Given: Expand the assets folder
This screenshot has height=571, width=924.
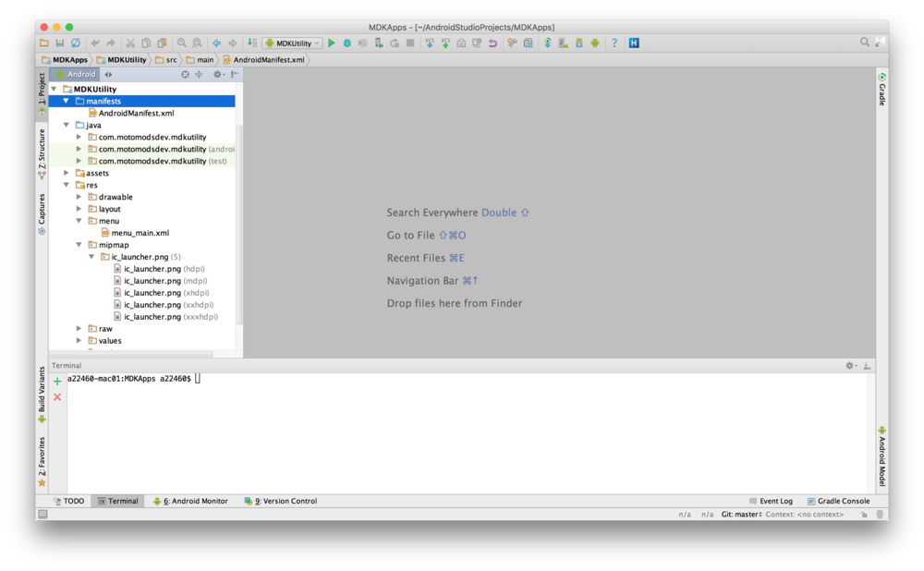Looking at the screenshot, I should [x=67, y=174].
